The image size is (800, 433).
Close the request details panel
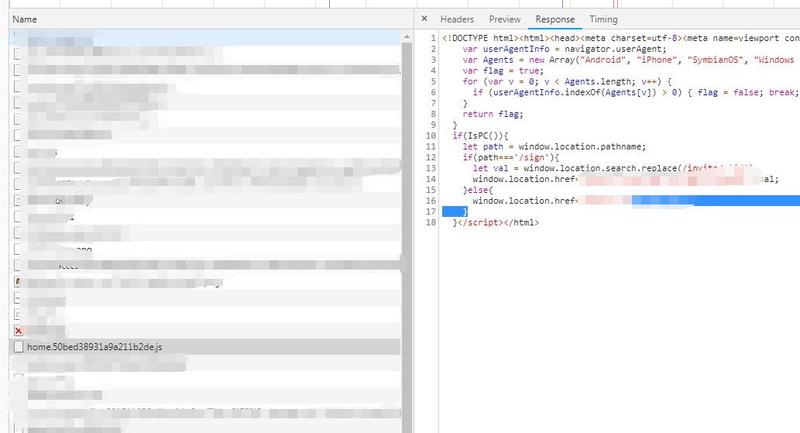click(424, 19)
